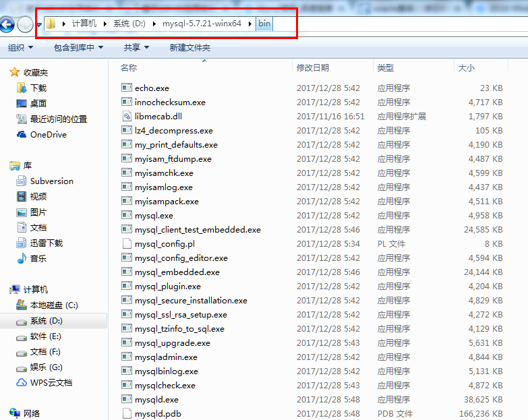Open 软件 (E:) drive
Viewport: 528px width, 420px height.
click(x=38, y=336)
